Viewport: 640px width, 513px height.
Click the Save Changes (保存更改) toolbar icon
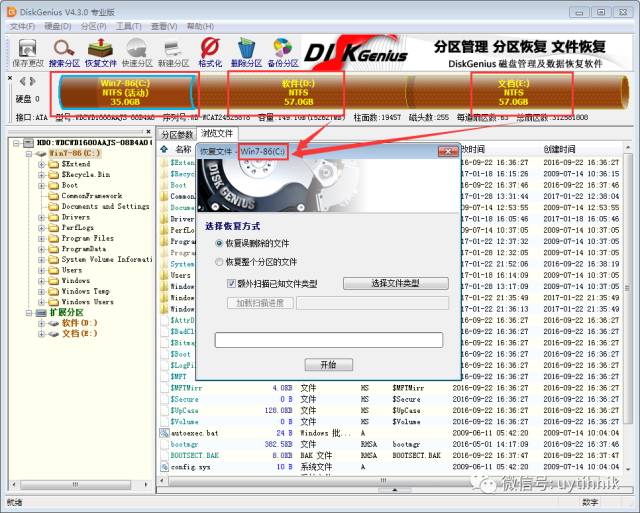pyautogui.click(x=27, y=53)
